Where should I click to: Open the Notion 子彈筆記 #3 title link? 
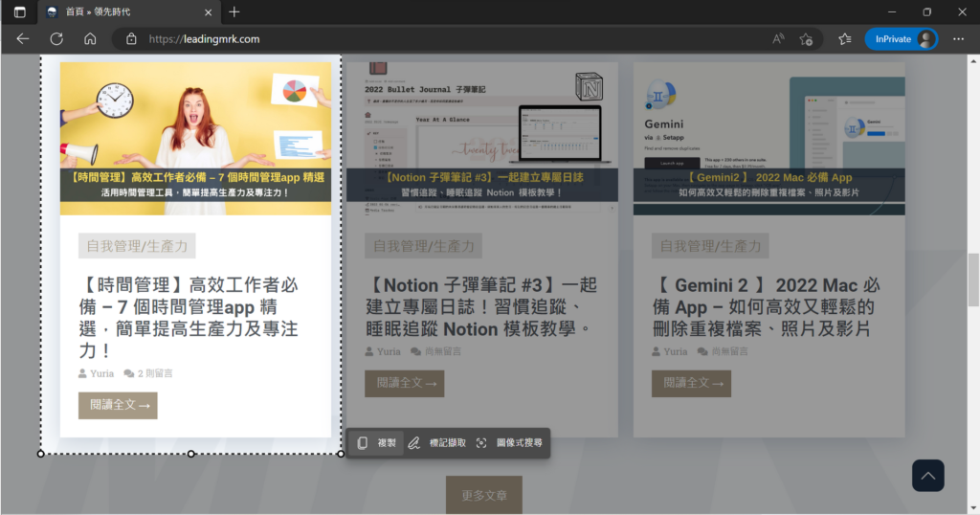[x=481, y=307]
